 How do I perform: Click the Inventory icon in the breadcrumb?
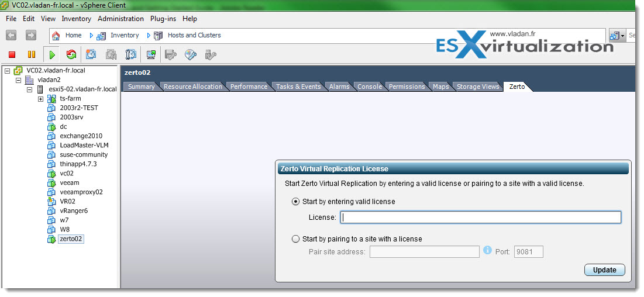point(101,36)
